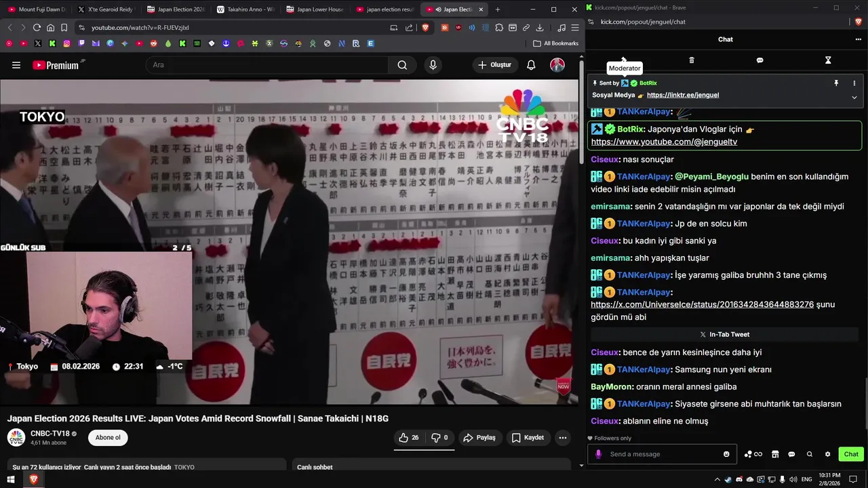This screenshot has height=488, width=868.
Task: Open Windows notification center icon
Action: (x=854, y=479)
